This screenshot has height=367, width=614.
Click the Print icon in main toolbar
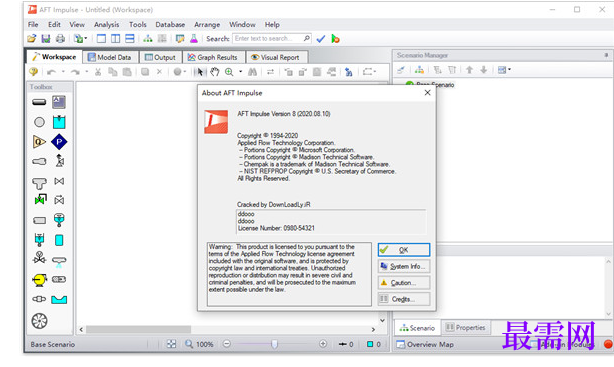tap(60, 38)
